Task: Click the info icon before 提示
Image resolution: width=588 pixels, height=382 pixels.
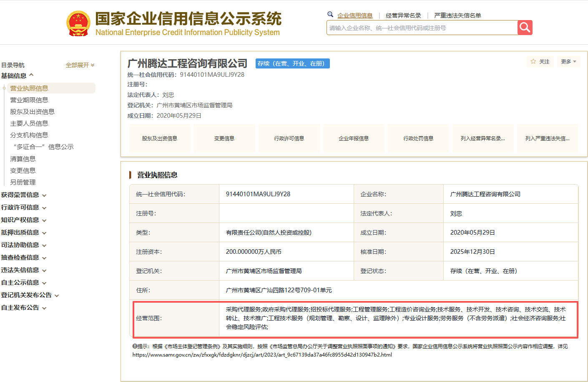Action: click(135, 346)
